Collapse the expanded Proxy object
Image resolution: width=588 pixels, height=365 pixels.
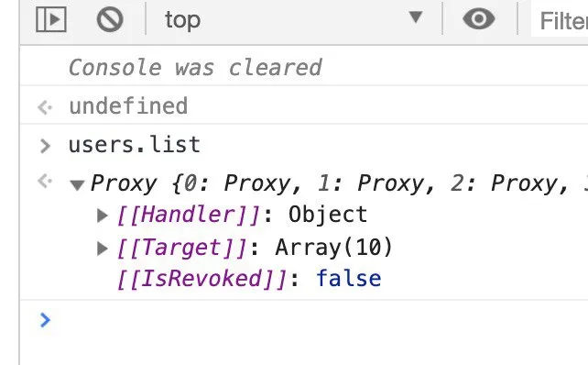click(77, 184)
